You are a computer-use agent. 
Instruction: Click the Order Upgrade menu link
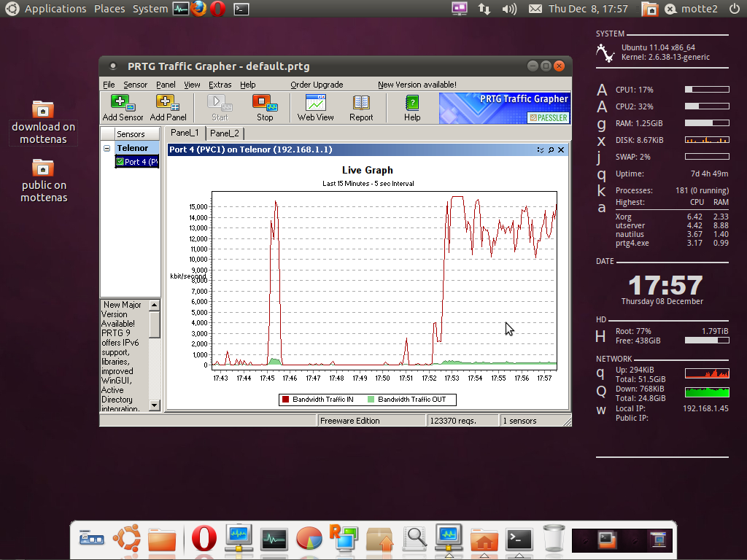click(x=317, y=85)
